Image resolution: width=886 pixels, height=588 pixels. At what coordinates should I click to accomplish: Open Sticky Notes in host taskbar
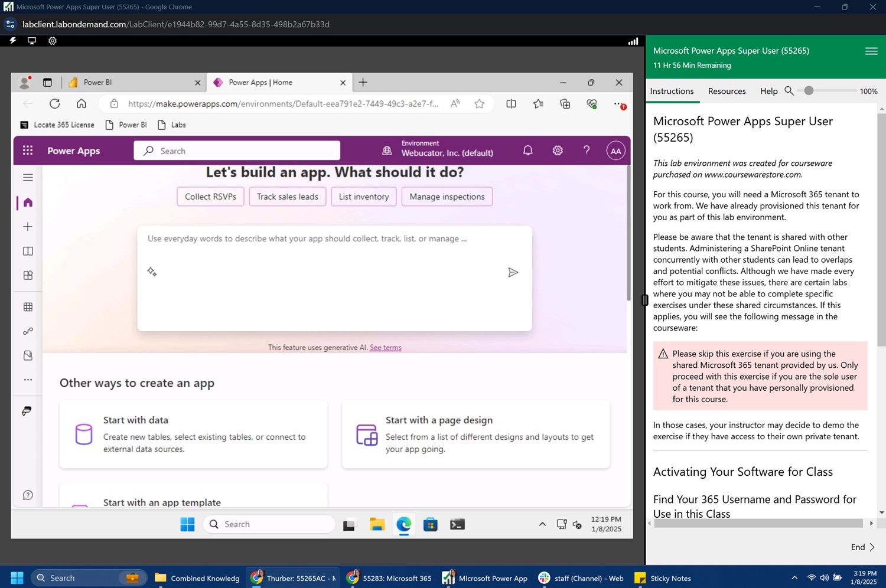click(662, 578)
